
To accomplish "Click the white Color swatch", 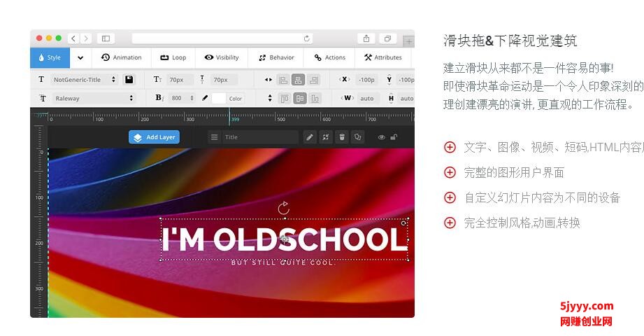I will [x=219, y=99].
